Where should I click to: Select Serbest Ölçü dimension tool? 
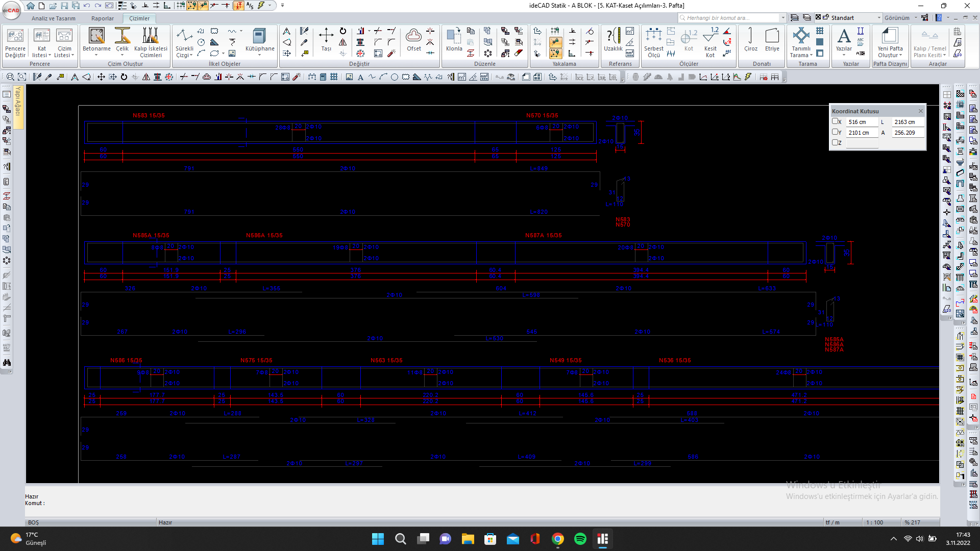654,43
